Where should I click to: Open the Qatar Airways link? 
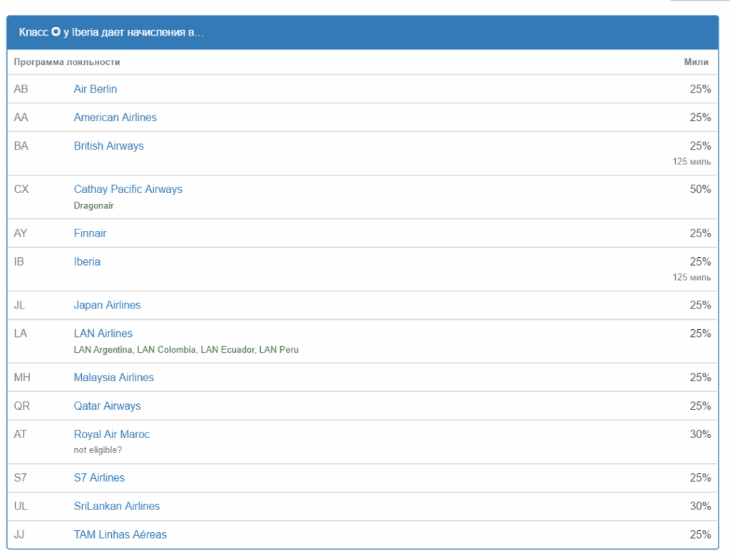pos(107,406)
